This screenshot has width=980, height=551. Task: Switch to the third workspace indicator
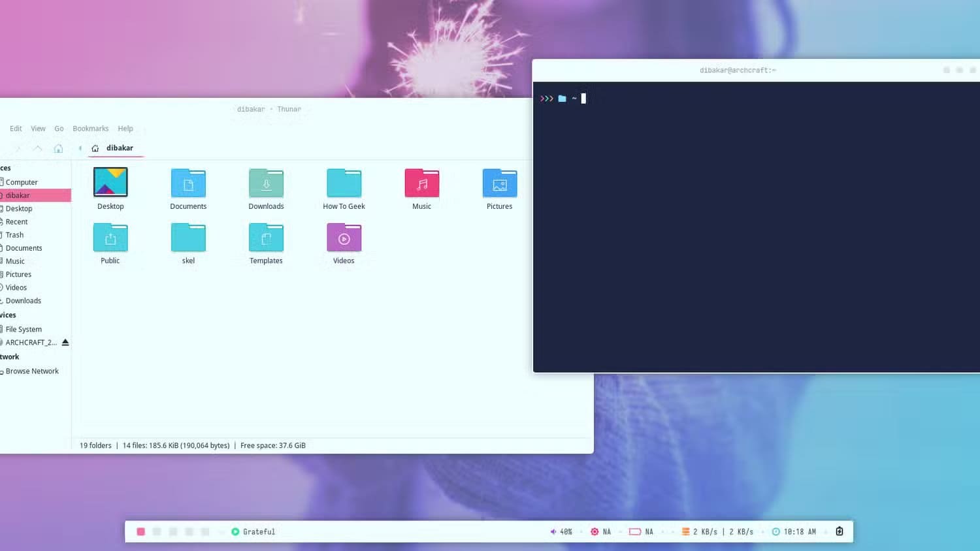click(173, 531)
